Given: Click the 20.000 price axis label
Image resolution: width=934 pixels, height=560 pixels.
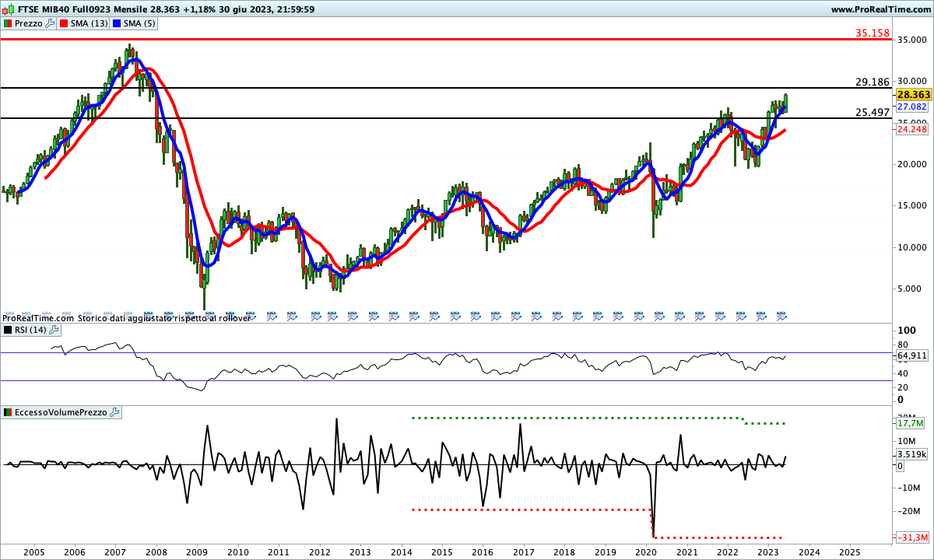Looking at the screenshot, I should pyautogui.click(x=911, y=164).
